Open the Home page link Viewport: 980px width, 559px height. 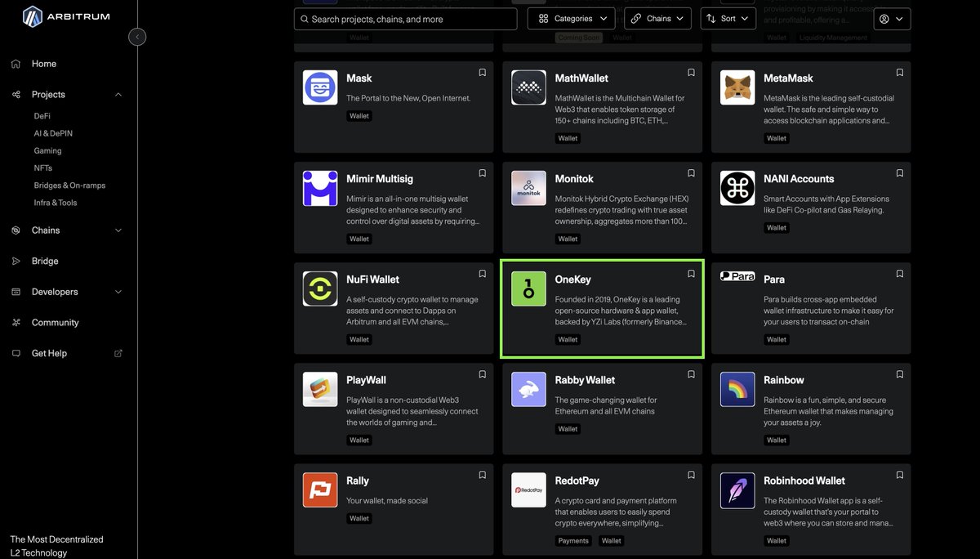click(44, 64)
